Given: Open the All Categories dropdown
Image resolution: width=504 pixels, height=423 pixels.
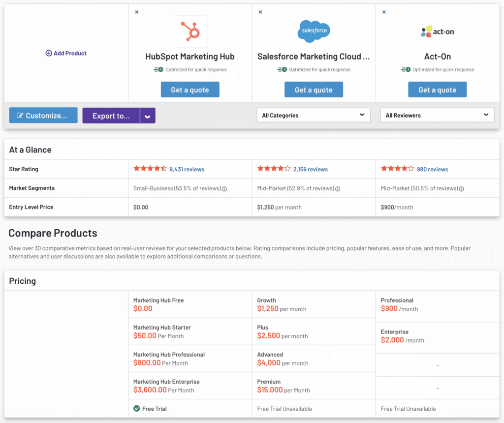Looking at the screenshot, I should tap(314, 115).
